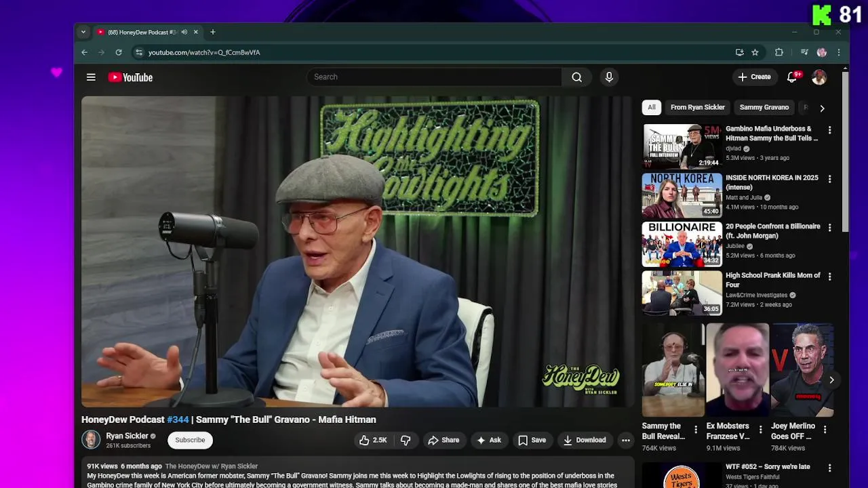This screenshot has width=868, height=488.
Task: Select the From Ryan Sickler chip
Action: pyautogui.click(x=698, y=107)
